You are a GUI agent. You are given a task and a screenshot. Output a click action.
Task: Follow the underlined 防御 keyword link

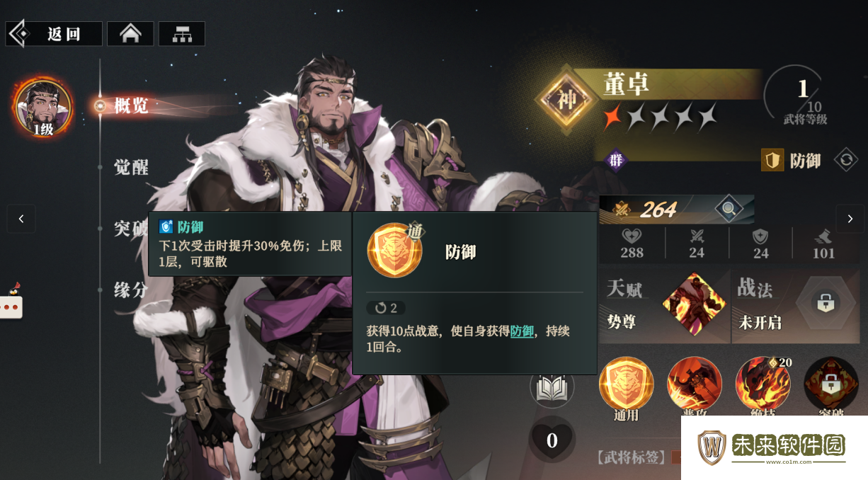pos(522,331)
